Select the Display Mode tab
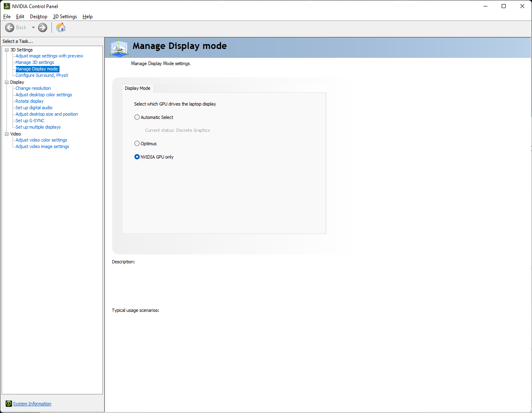This screenshot has width=532, height=413. point(138,88)
